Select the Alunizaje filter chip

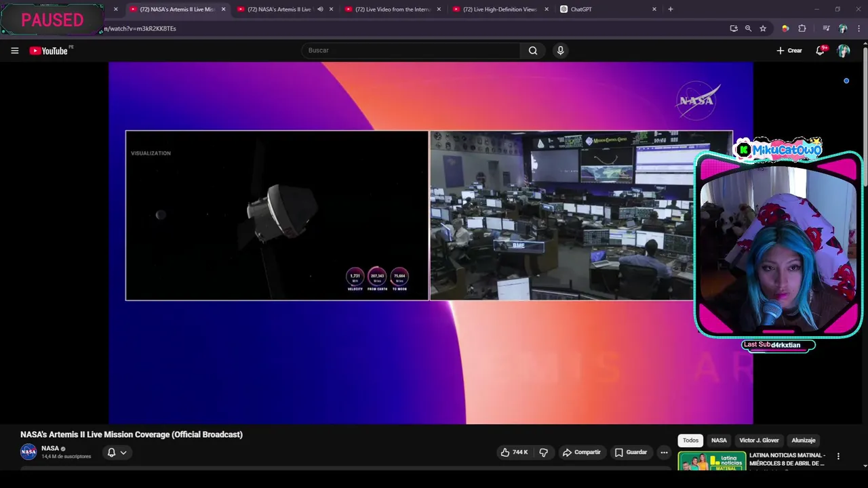pyautogui.click(x=804, y=441)
